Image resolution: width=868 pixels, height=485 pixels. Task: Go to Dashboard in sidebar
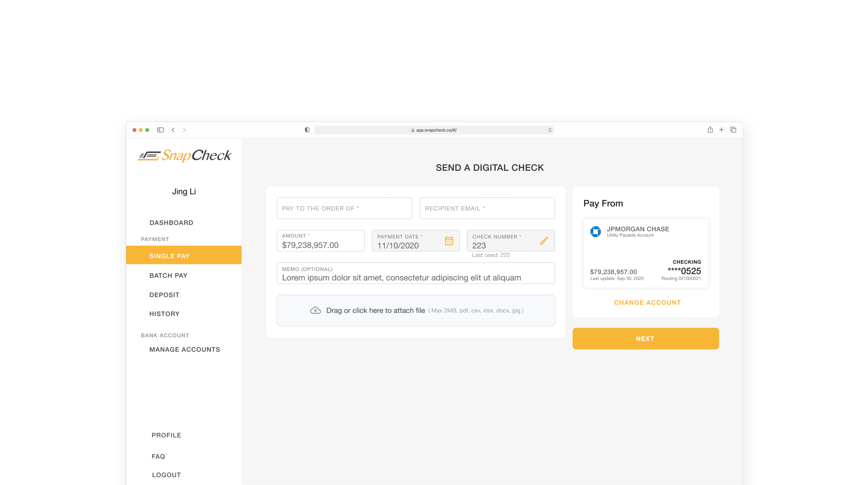tap(171, 223)
